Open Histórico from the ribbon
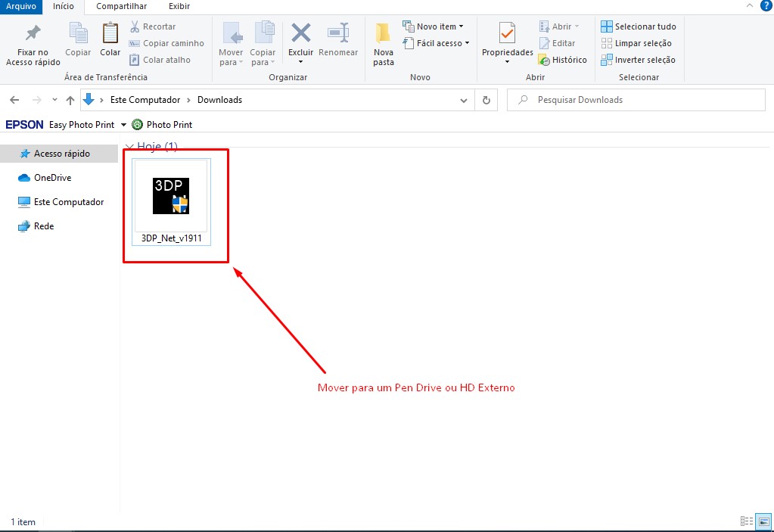This screenshot has width=774, height=532. coord(563,60)
